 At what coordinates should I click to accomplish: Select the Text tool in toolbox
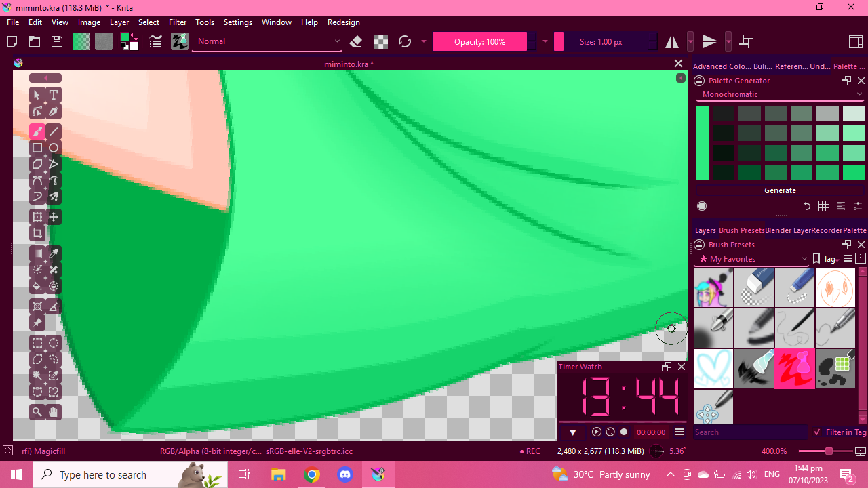pyautogui.click(x=54, y=95)
